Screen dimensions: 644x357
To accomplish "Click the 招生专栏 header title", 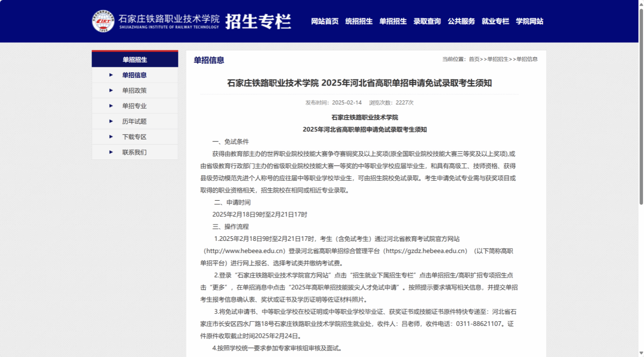I will coord(258,21).
